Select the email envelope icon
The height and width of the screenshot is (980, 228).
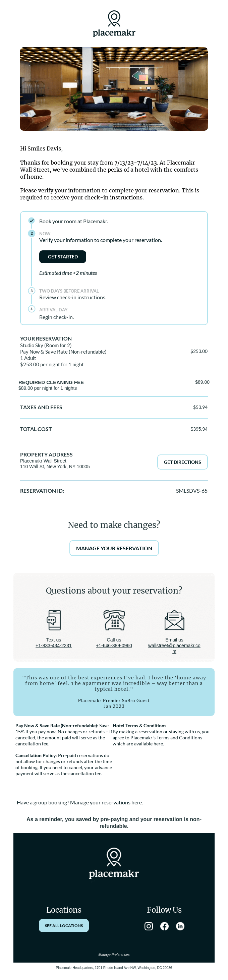click(174, 620)
